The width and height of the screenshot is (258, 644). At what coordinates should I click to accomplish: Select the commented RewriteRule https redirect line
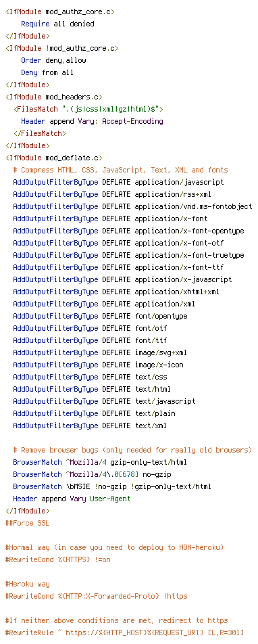[127, 633]
